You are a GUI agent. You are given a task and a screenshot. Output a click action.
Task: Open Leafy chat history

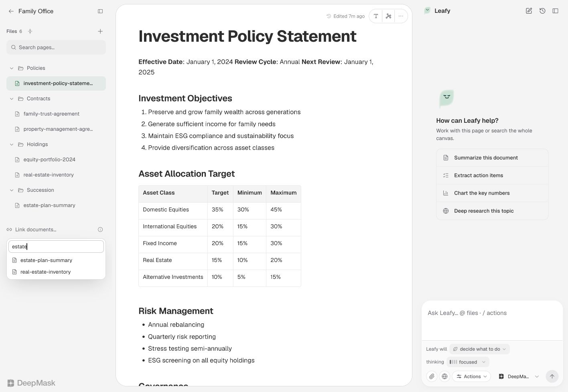pos(542,11)
